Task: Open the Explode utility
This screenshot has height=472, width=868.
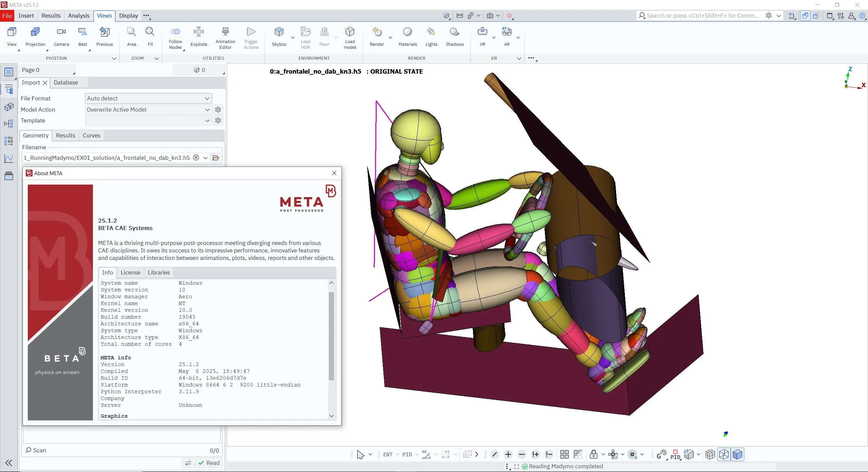Action: coord(199,37)
